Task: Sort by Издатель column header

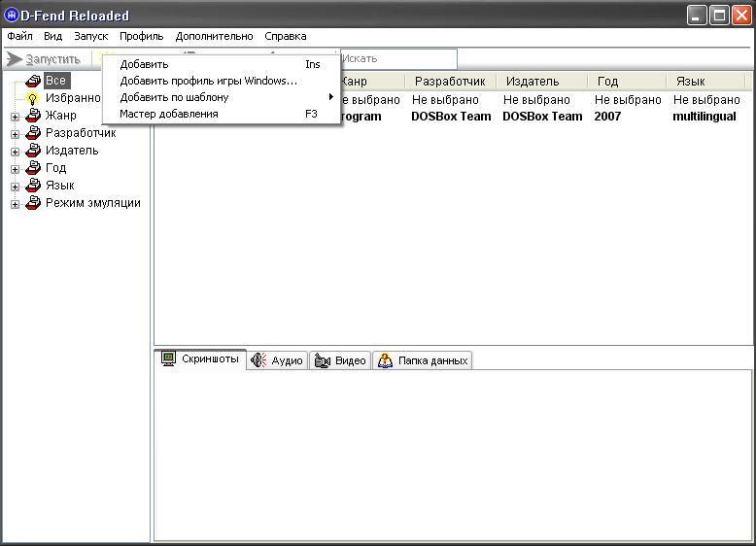Action: click(x=542, y=82)
